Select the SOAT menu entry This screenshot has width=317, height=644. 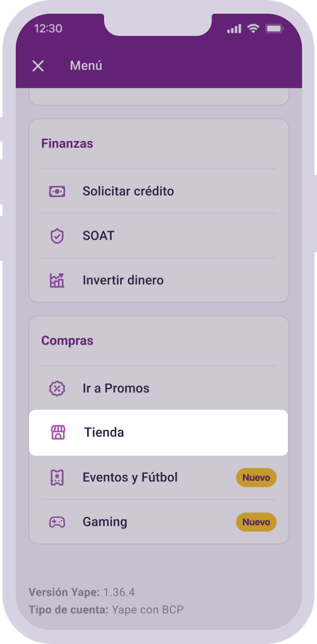coord(158,236)
